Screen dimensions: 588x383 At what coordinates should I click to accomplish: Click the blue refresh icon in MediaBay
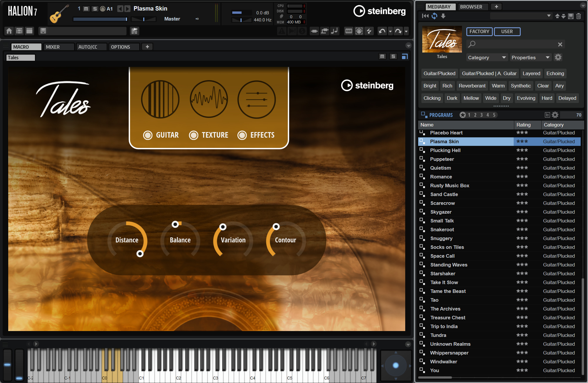434,16
